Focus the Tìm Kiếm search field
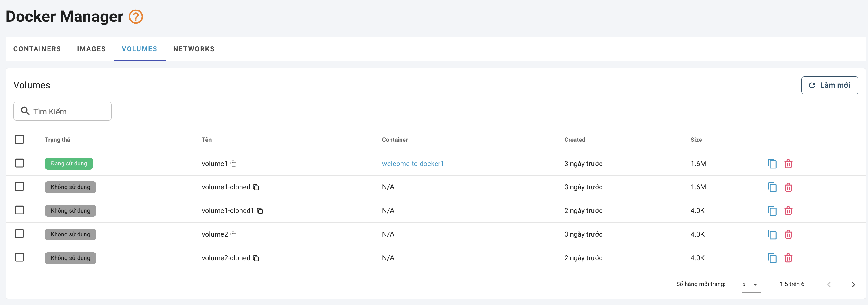Image resolution: width=868 pixels, height=305 pixels. click(x=67, y=112)
